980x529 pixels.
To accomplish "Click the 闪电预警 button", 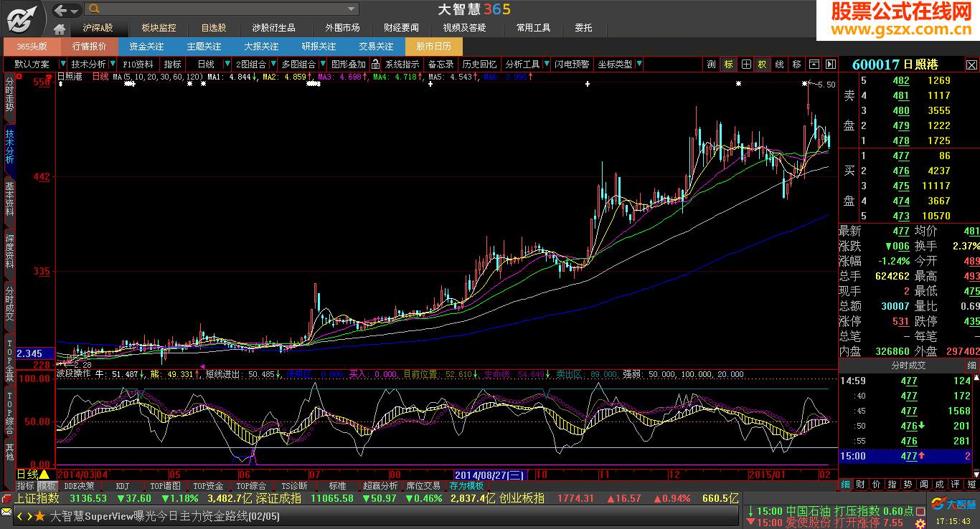I will pos(571,64).
